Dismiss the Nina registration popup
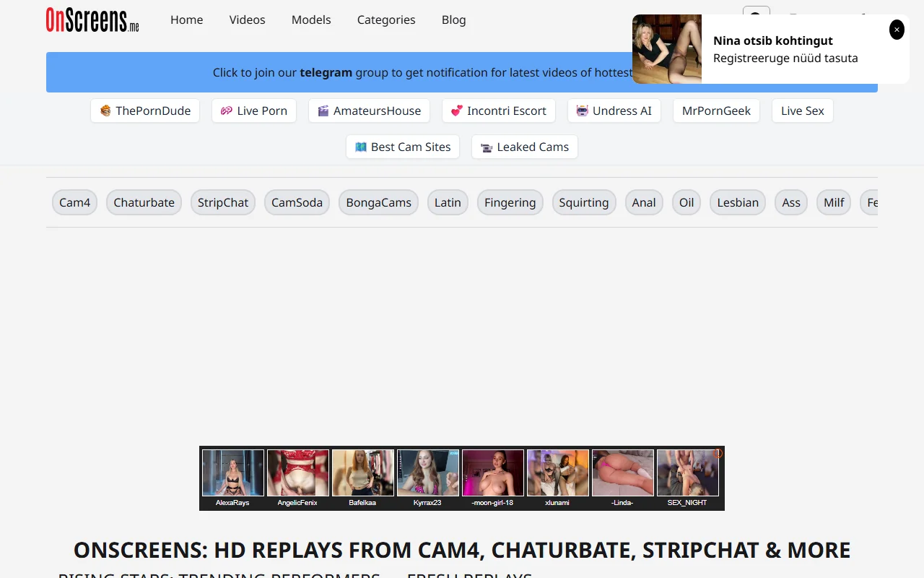 tap(897, 30)
